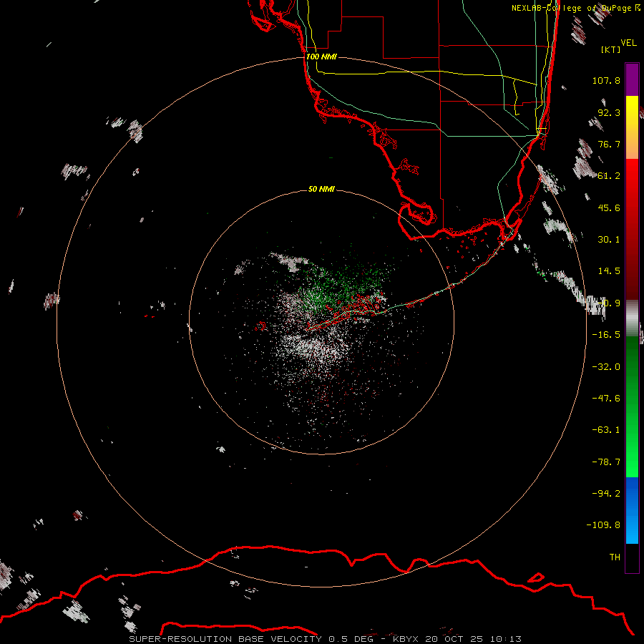Image resolution: width=644 pixels, height=644 pixels.
Task: Click the -32.0 velocity scale value
Action: tap(606, 367)
